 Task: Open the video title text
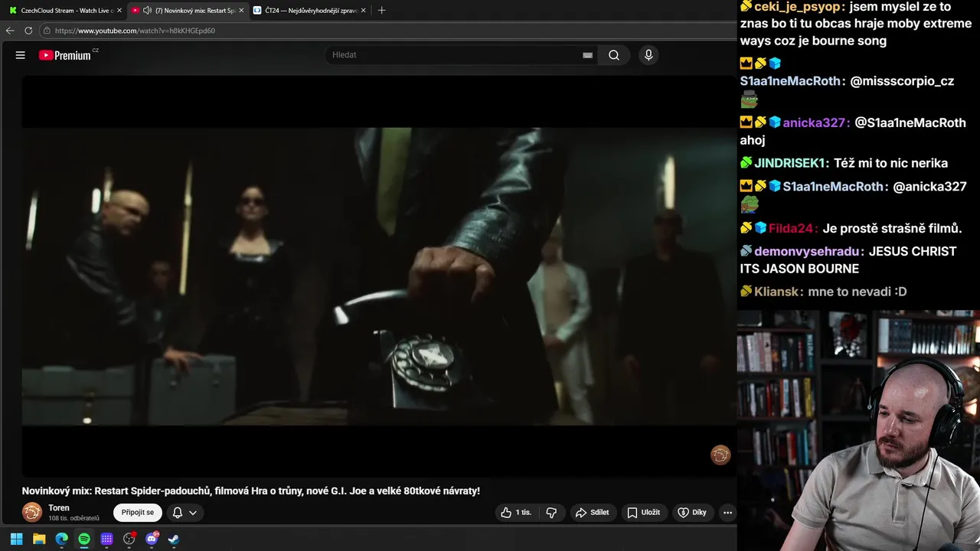(x=250, y=491)
